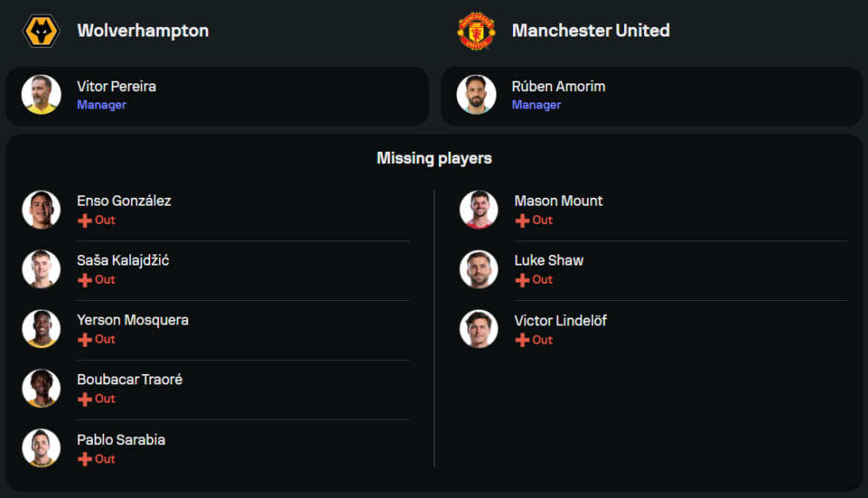Open Mason Mount player profile name

click(x=558, y=200)
